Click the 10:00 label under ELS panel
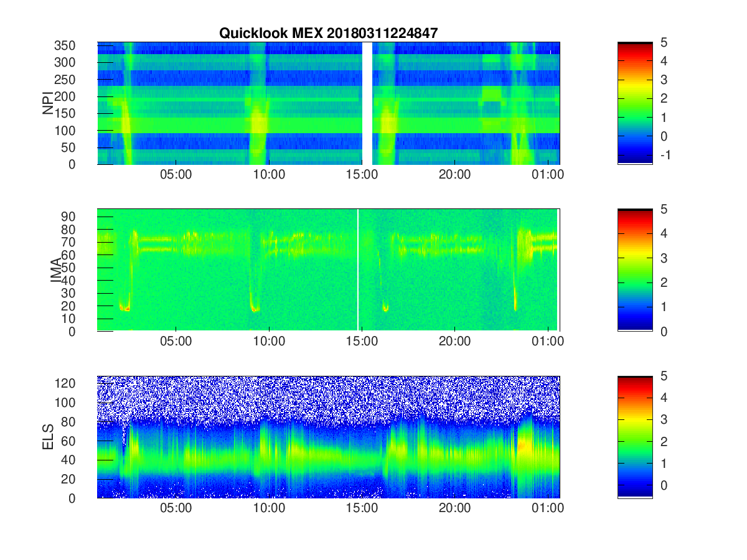The image size is (747, 560). [x=269, y=508]
